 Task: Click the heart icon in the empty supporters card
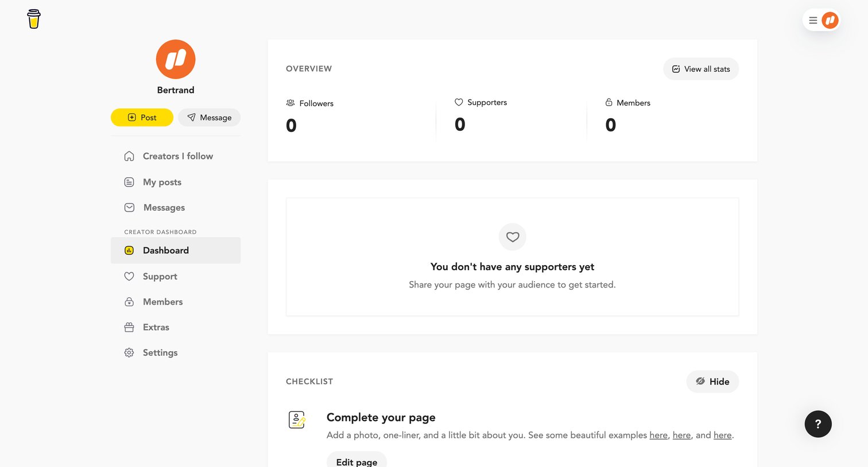click(513, 237)
